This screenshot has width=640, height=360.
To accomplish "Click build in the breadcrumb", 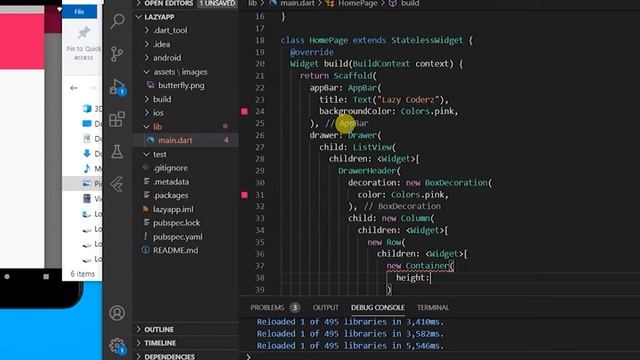I will pos(410,3).
